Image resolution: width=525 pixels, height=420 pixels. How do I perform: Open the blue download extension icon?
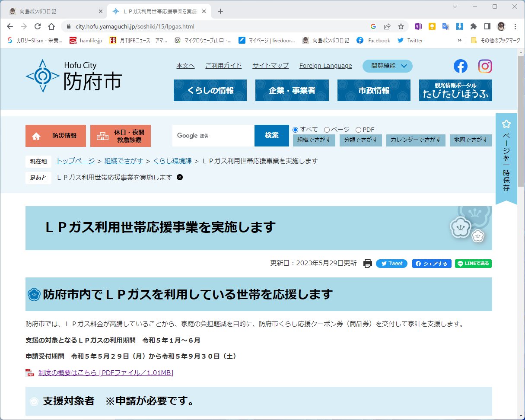pyautogui.click(x=460, y=26)
